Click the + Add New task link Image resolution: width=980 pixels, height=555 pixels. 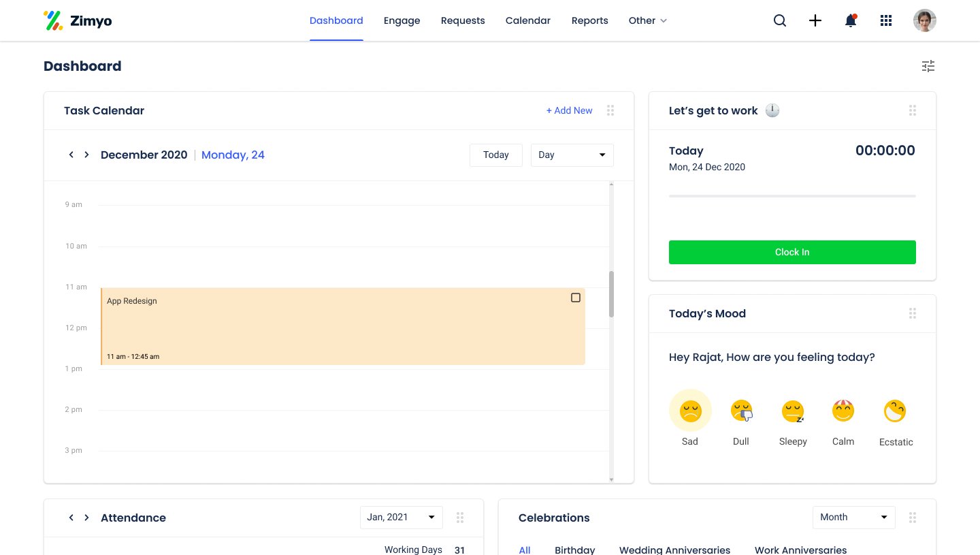click(x=569, y=110)
